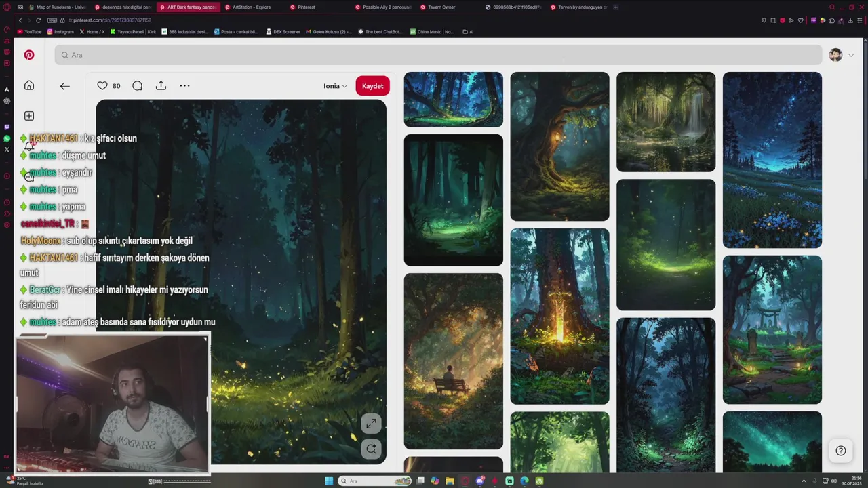Viewport: 868px width, 488px height.
Task: Click the Windows taskbar search box
Action: [376, 481]
